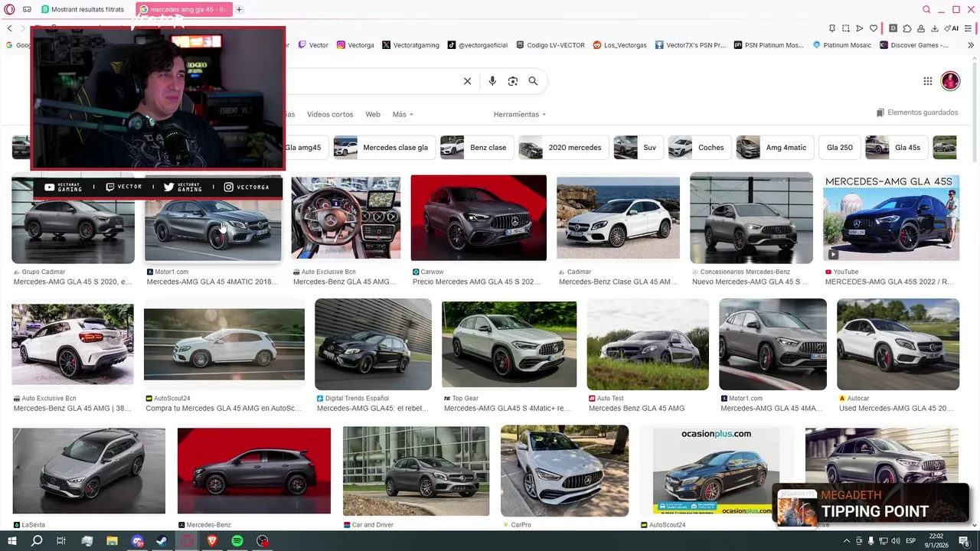The image size is (980, 551).
Task: Select the mercedes amg gla 45 browser tab
Action: tap(184, 9)
